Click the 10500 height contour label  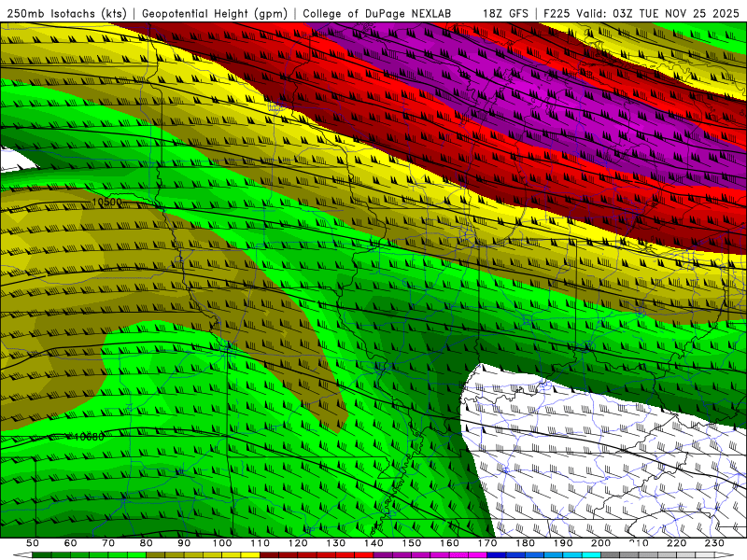coord(106,202)
